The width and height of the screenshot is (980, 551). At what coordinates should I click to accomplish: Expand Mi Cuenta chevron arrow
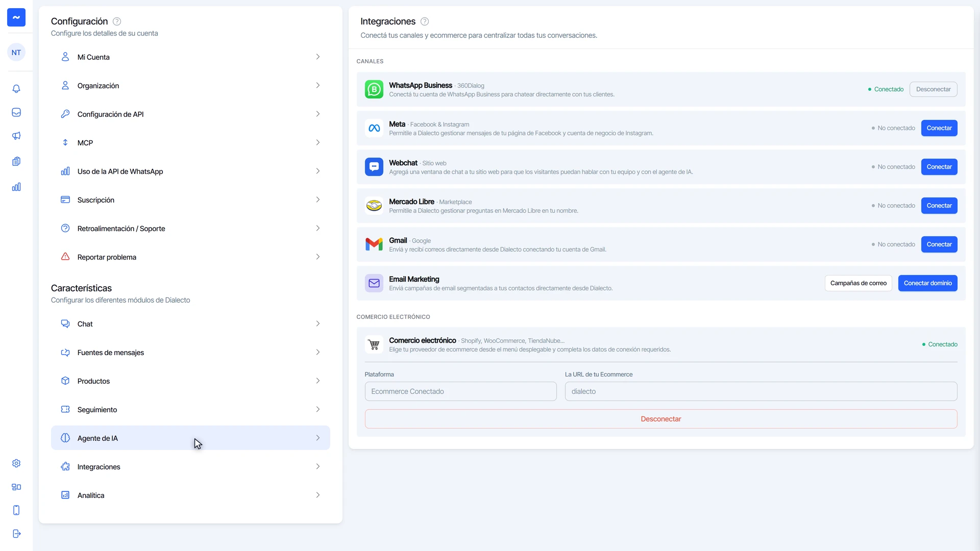click(x=318, y=57)
